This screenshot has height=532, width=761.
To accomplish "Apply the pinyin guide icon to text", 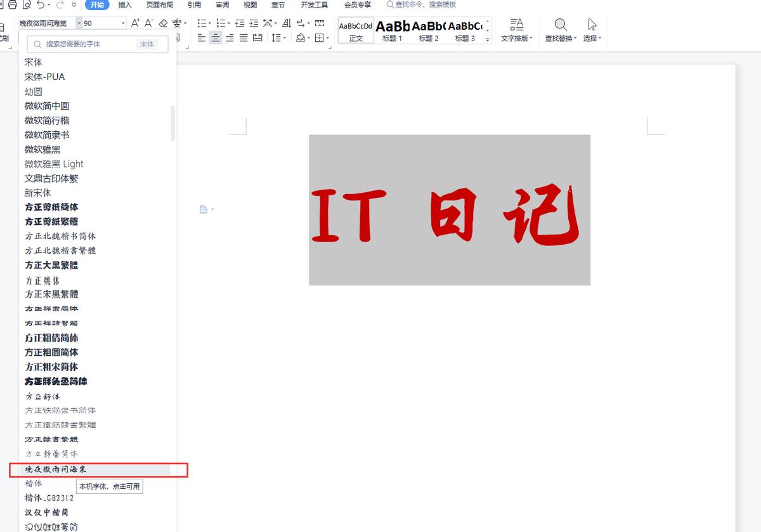I will [176, 23].
